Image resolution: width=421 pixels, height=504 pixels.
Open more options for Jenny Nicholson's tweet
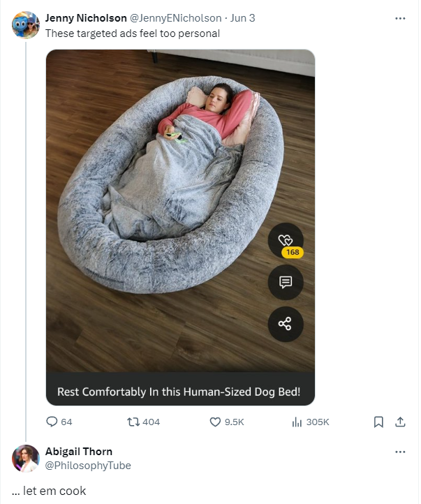[400, 18]
